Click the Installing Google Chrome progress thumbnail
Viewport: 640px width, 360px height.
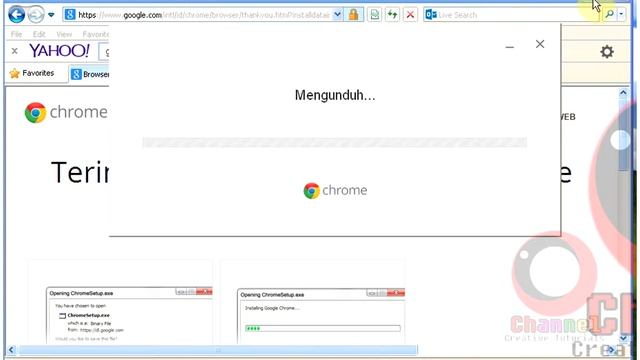321,316
